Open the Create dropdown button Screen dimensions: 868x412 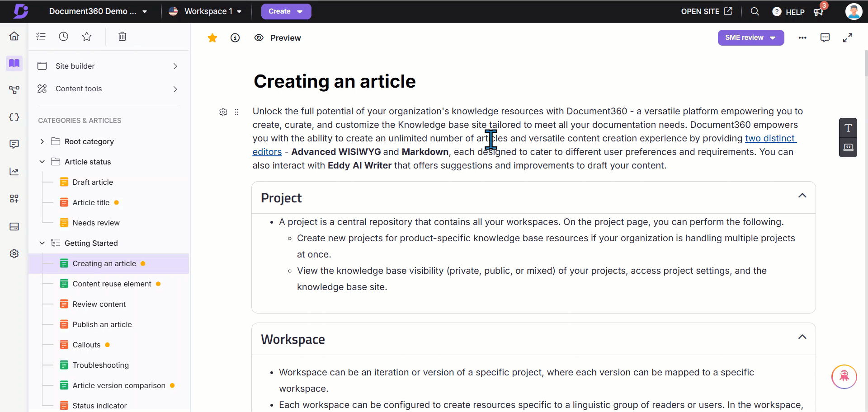[x=286, y=11]
